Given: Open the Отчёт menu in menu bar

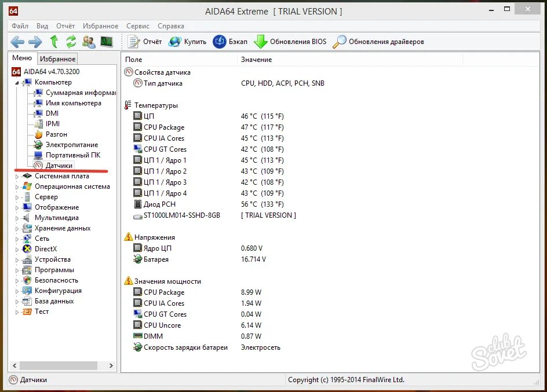Looking at the screenshot, I should pos(65,26).
